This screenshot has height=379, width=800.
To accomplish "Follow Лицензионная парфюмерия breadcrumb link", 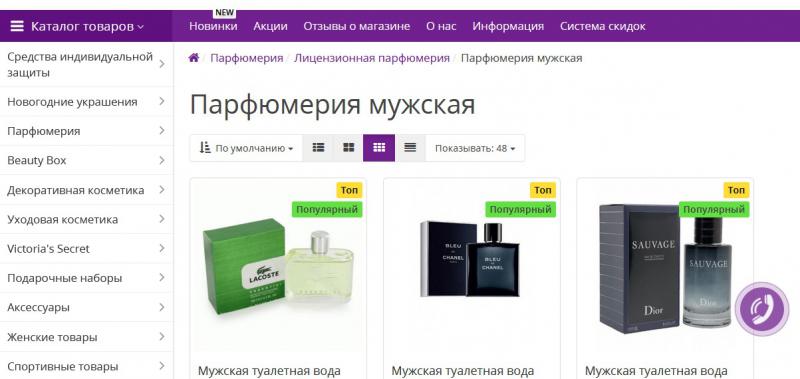I will (372, 58).
